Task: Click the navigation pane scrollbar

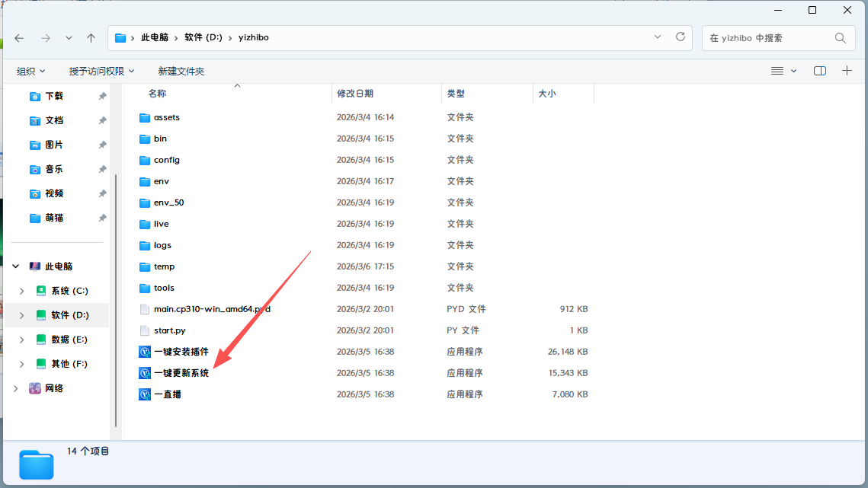Action: pos(116,297)
